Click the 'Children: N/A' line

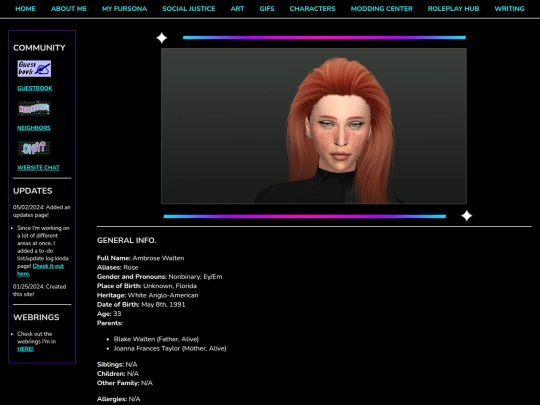click(x=117, y=374)
